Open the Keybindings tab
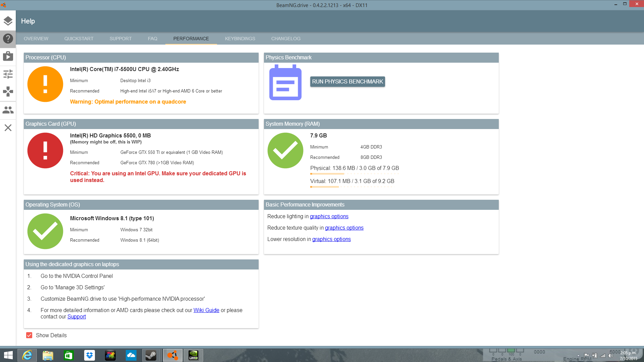Viewport: 644px width, 362px height. (240, 39)
